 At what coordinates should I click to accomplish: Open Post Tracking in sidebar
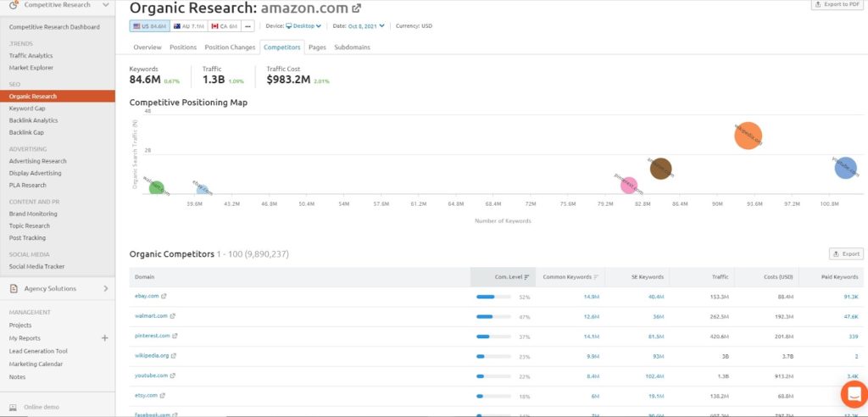tap(27, 238)
